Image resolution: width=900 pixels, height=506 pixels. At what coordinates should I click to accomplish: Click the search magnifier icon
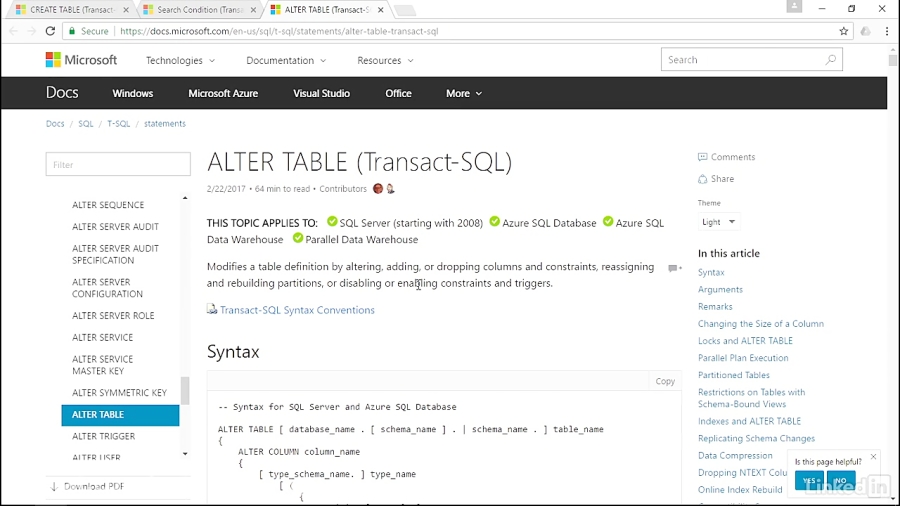point(830,60)
